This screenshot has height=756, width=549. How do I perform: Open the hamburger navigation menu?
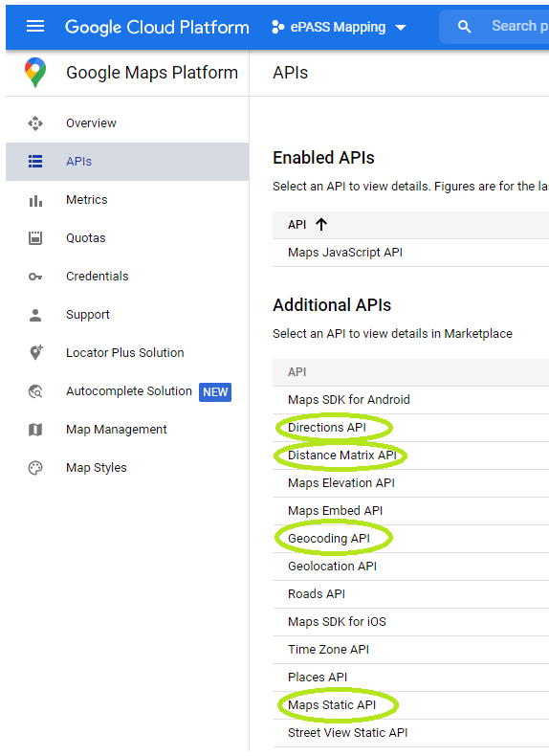35,27
